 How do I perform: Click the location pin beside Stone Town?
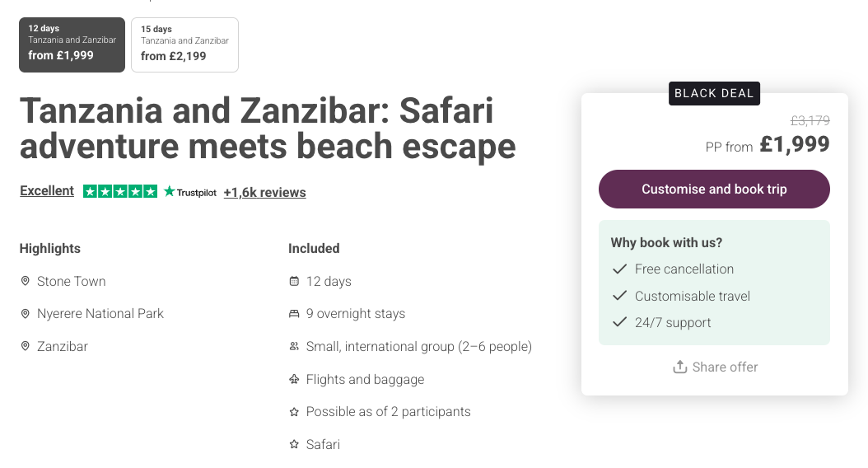pos(26,281)
